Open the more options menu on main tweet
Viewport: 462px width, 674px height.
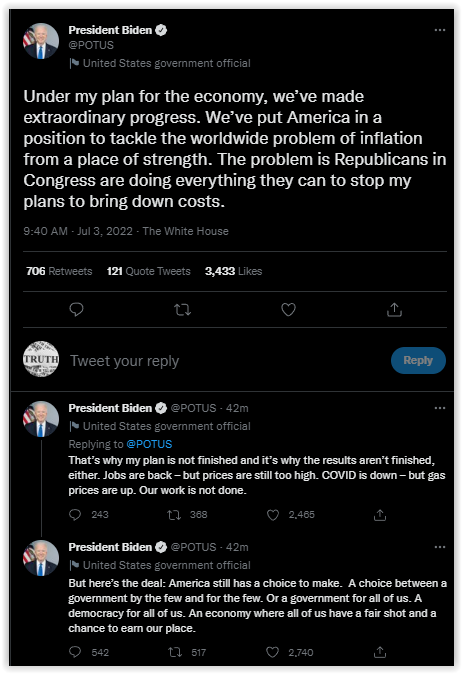click(x=440, y=30)
